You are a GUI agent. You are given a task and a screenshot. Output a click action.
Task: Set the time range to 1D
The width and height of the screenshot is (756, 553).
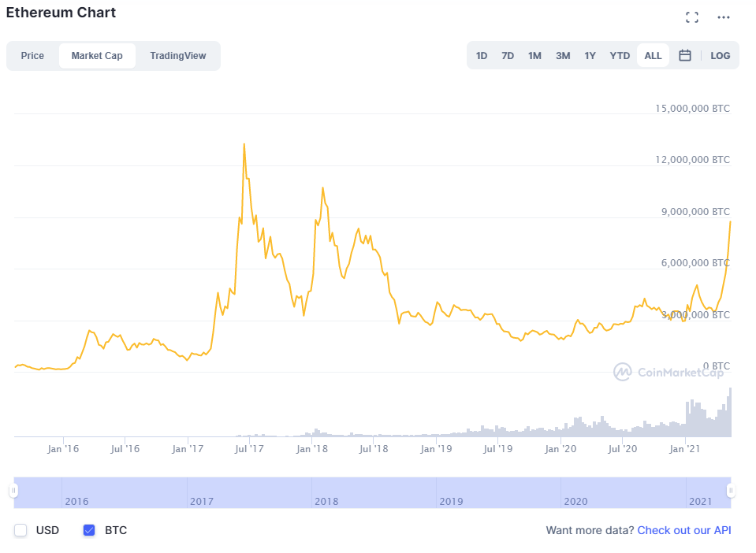[482, 55]
